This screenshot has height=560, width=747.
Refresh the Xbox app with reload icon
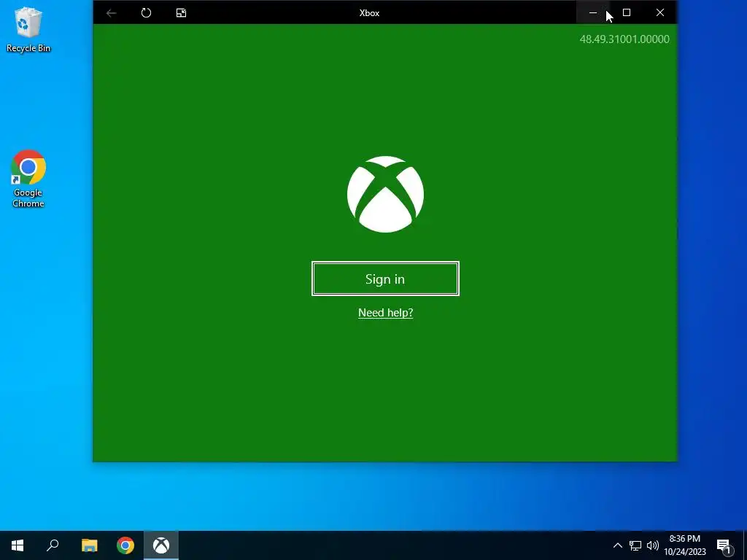coord(146,13)
